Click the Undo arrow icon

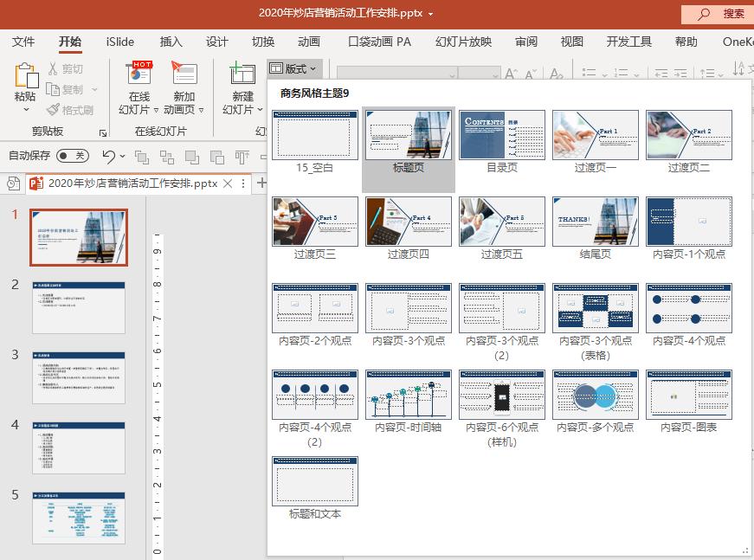109,156
